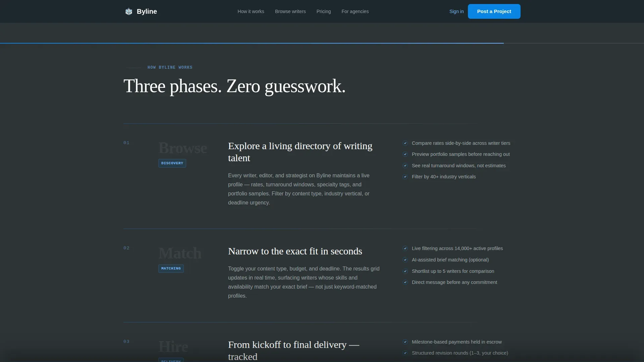Click check icon beside Preview portfolio samples
Image resolution: width=644 pixels, height=362 pixels.
click(x=405, y=154)
